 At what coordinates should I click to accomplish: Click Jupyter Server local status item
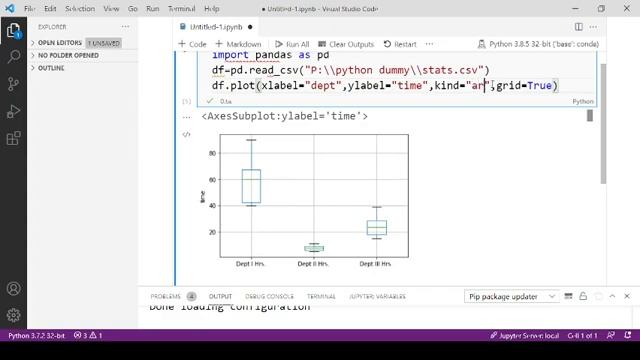pos(524,336)
